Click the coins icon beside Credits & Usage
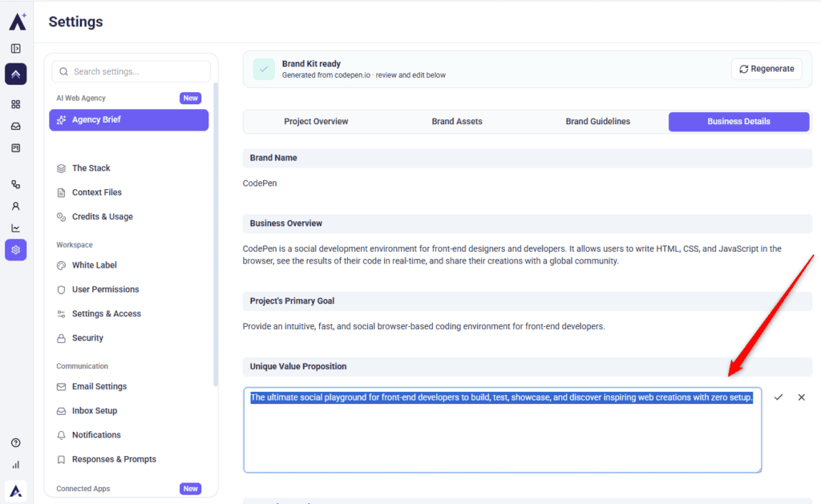 [61, 216]
